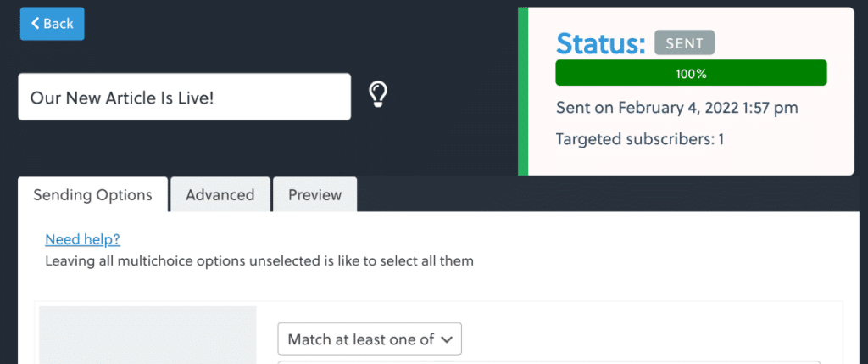
Task: Click the gray SENT status badge
Action: pyautogui.click(x=684, y=42)
